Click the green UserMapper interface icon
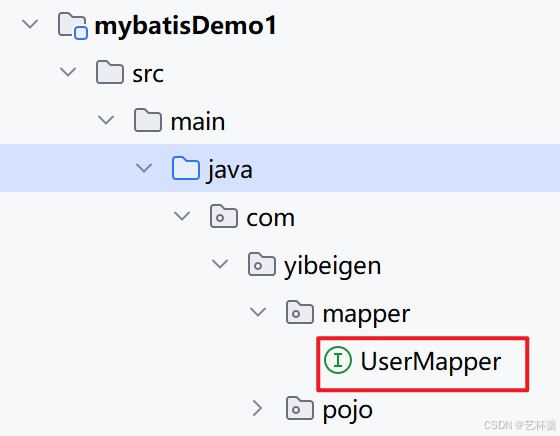The image size is (560, 436). point(338,360)
